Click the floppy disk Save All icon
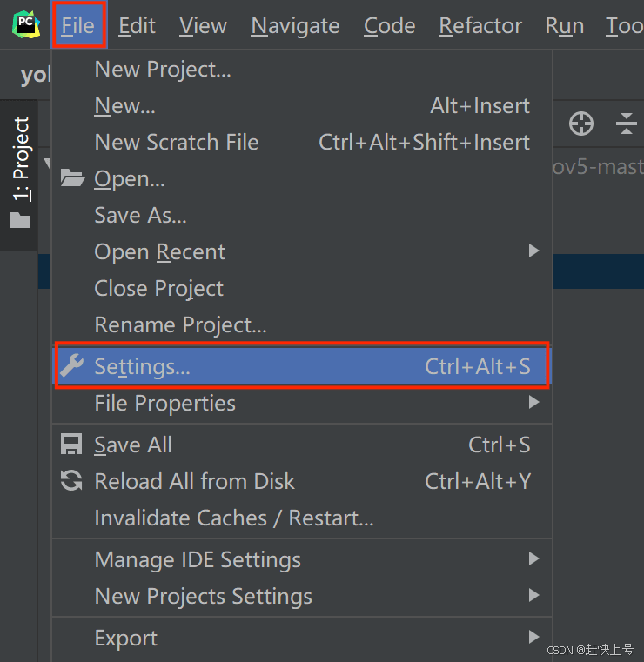Viewport: 644px width, 662px height. pos(71,445)
